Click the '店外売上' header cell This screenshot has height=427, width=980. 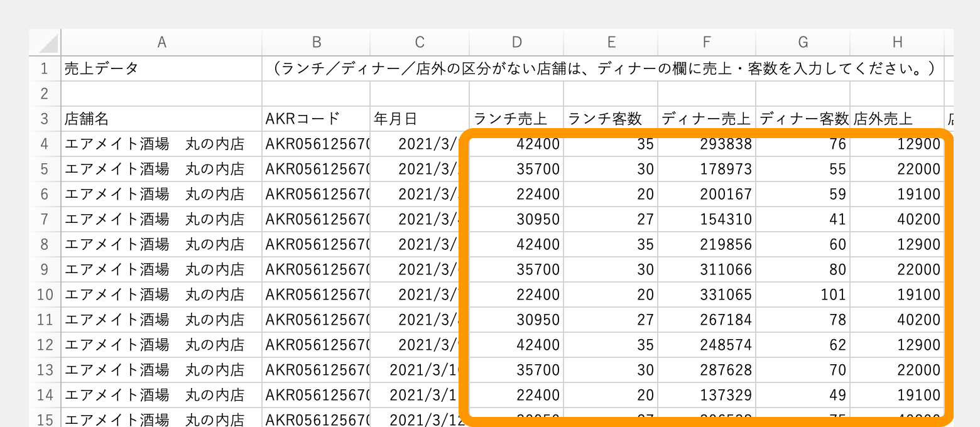(x=897, y=119)
